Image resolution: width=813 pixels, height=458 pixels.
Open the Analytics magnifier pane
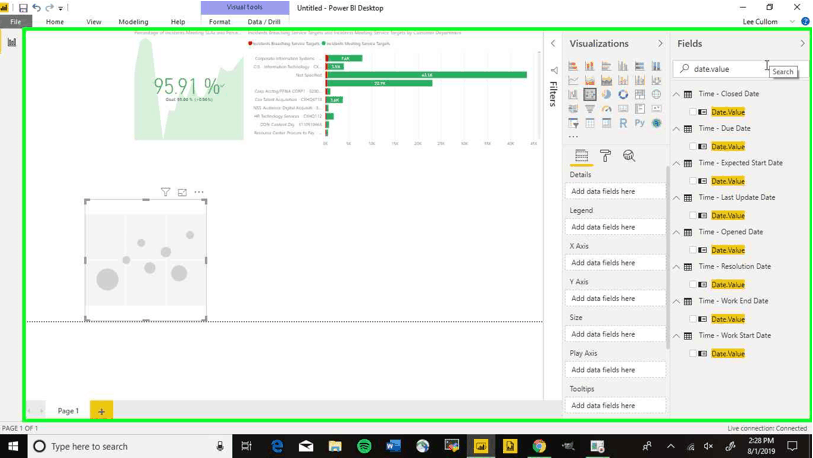point(629,156)
